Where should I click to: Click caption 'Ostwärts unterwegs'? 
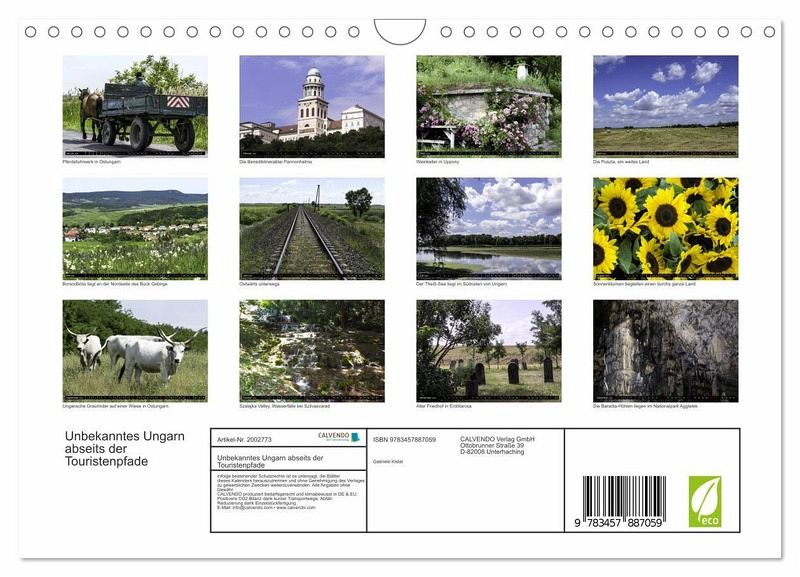259,284
